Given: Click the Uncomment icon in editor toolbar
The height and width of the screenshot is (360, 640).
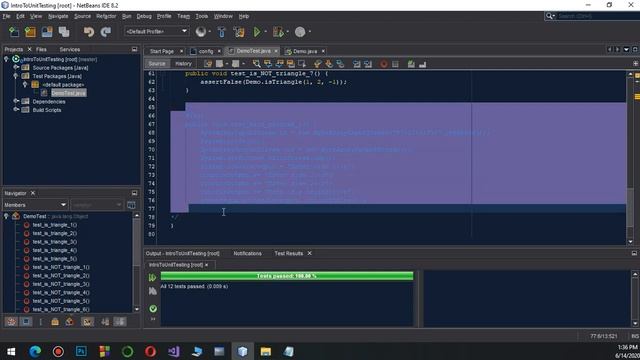Looking at the screenshot, I should 422,64.
